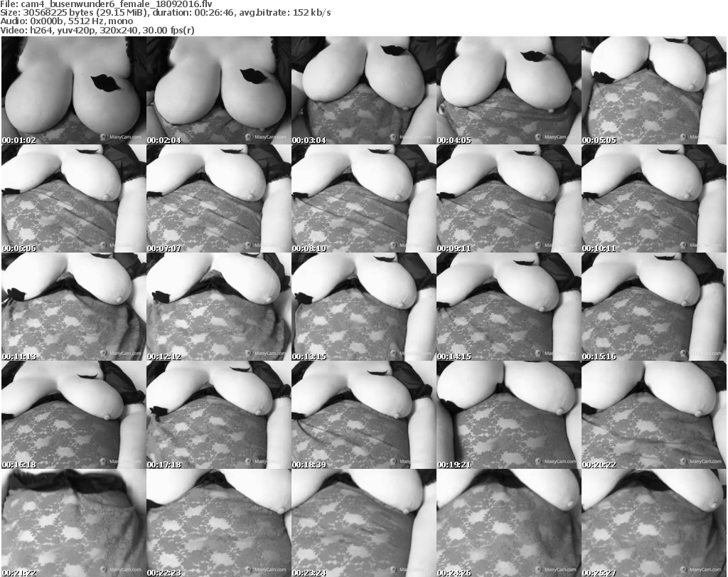
Task: Click the frame labeled 00:05:05
Action: pyautogui.click(x=654, y=90)
